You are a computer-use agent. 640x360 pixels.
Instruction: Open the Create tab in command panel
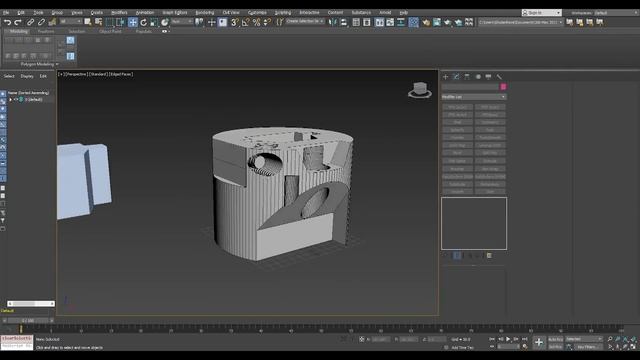[x=446, y=77]
